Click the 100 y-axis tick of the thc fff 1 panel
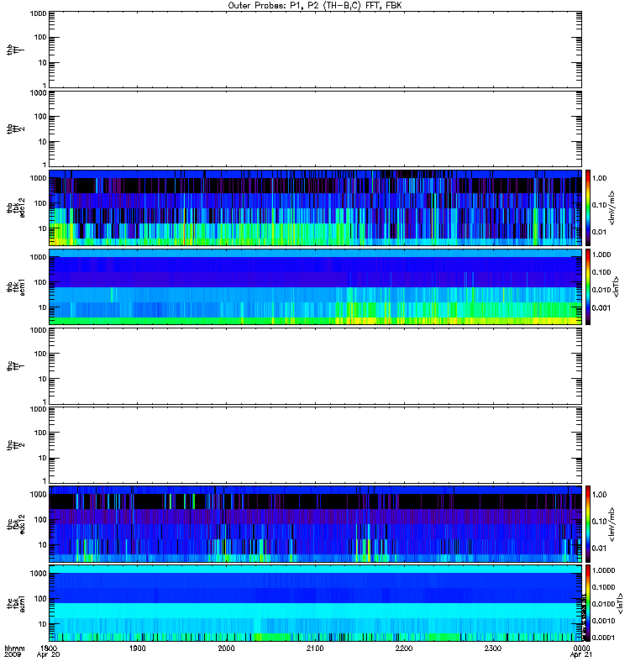 pos(40,354)
